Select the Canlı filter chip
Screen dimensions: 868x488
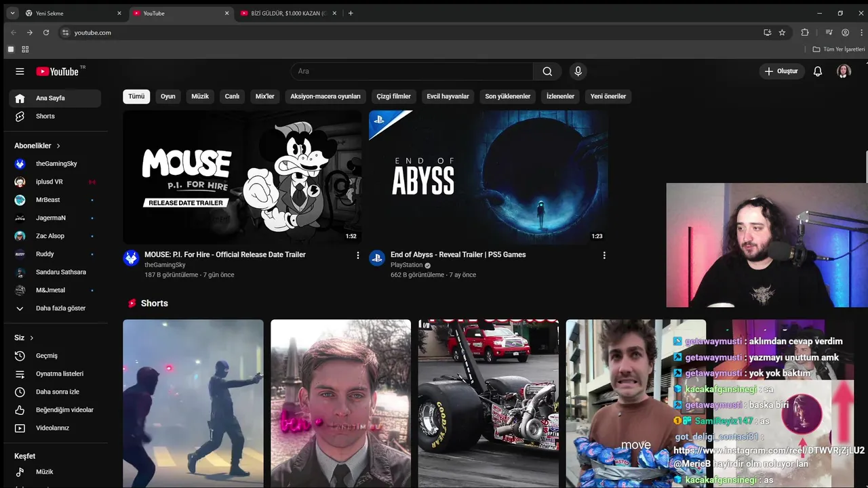tap(232, 96)
